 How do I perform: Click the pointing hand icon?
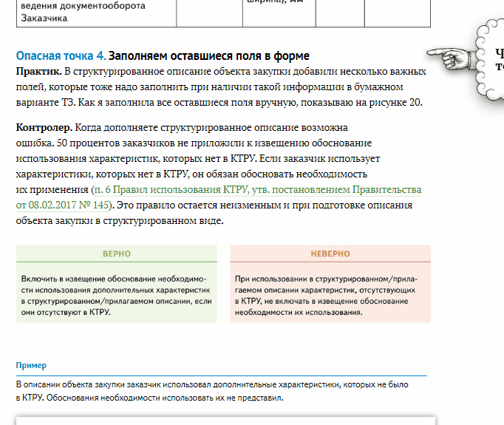point(452,58)
